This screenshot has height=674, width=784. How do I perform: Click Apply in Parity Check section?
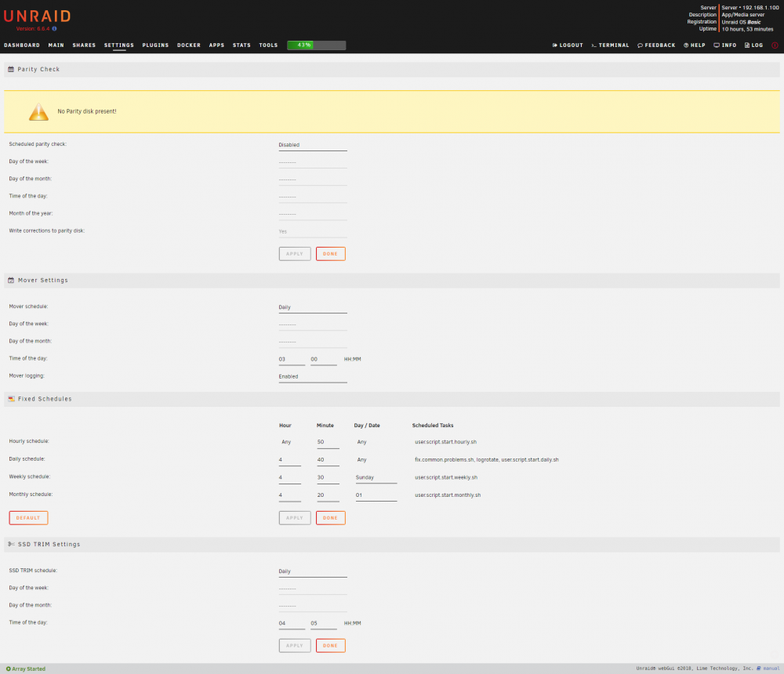[295, 254]
